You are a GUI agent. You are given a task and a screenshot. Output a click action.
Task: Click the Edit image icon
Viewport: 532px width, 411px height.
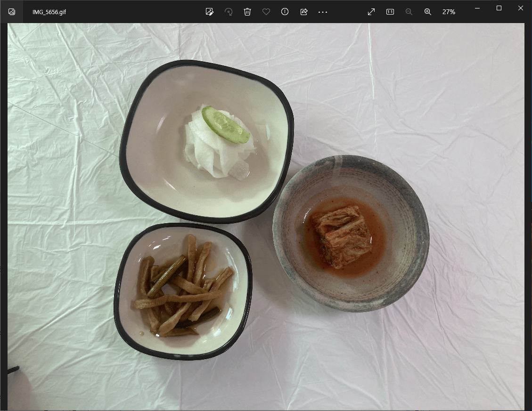(x=209, y=12)
